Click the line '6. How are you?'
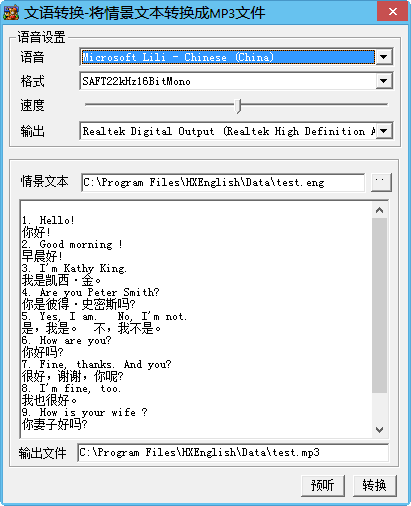 pyautogui.click(x=66, y=340)
